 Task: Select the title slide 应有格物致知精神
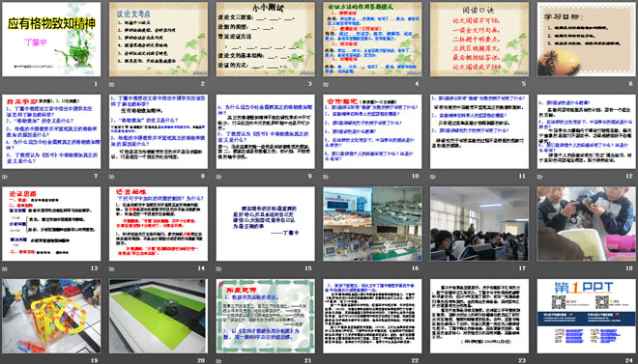coord(51,40)
